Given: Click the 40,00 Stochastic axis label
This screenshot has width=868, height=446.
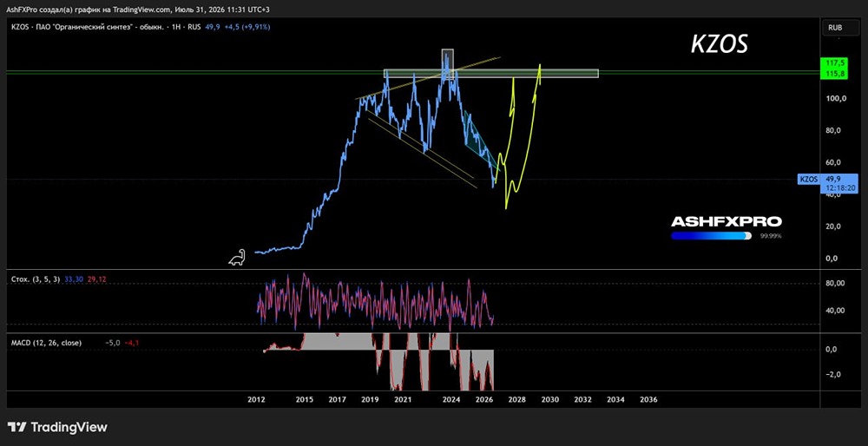Looking at the screenshot, I should coord(834,311).
